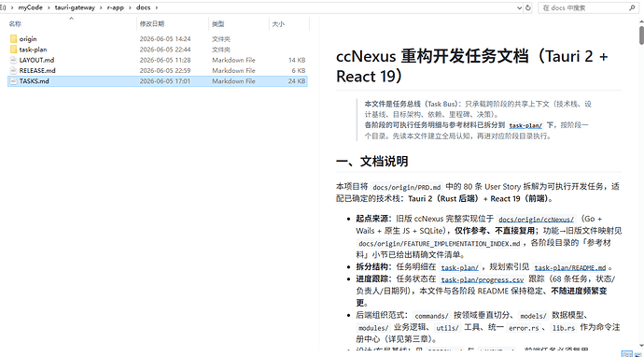Expand chevron after myCode breadcrumb
This screenshot has height=357, width=644.
49,7
